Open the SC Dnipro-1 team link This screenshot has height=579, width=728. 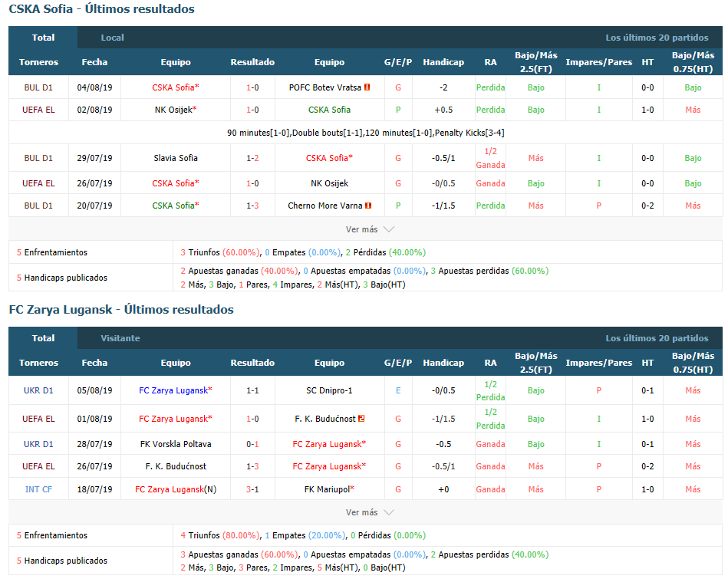(329, 390)
